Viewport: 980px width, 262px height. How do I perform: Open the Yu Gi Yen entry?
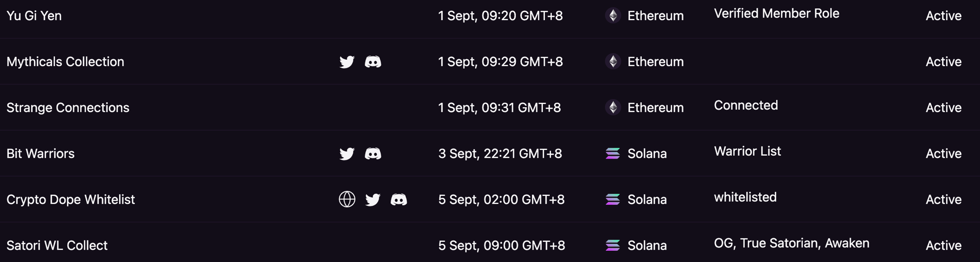[x=34, y=16]
